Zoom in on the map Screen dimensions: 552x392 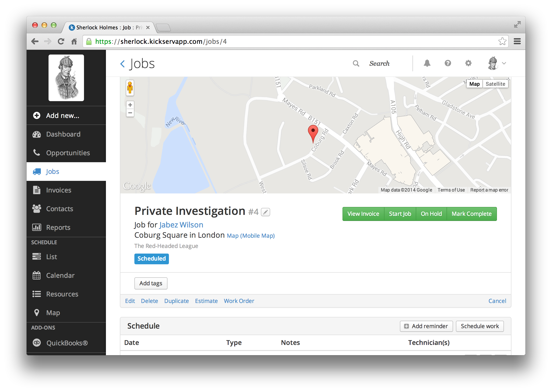click(x=130, y=105)
